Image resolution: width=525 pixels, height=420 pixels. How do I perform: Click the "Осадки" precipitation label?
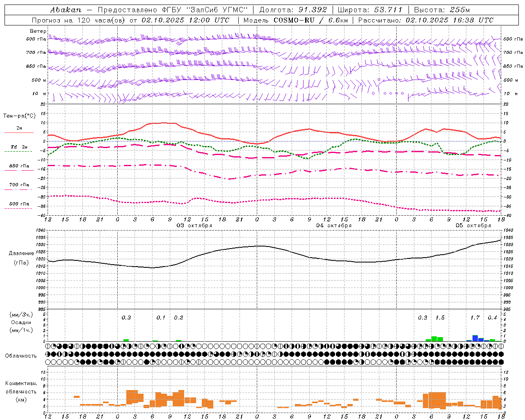pos(21,322)
